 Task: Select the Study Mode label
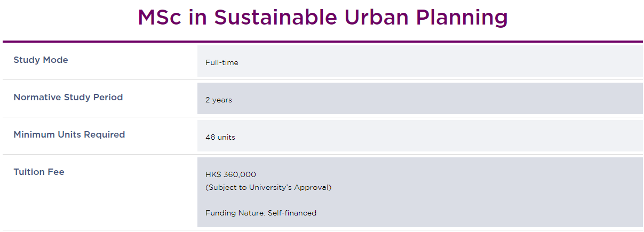[41, 60]
